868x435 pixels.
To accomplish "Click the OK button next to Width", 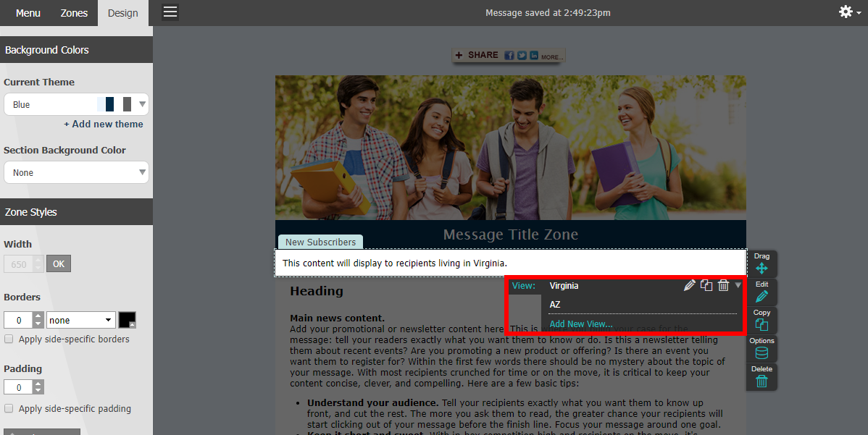I will click(59, 263).
